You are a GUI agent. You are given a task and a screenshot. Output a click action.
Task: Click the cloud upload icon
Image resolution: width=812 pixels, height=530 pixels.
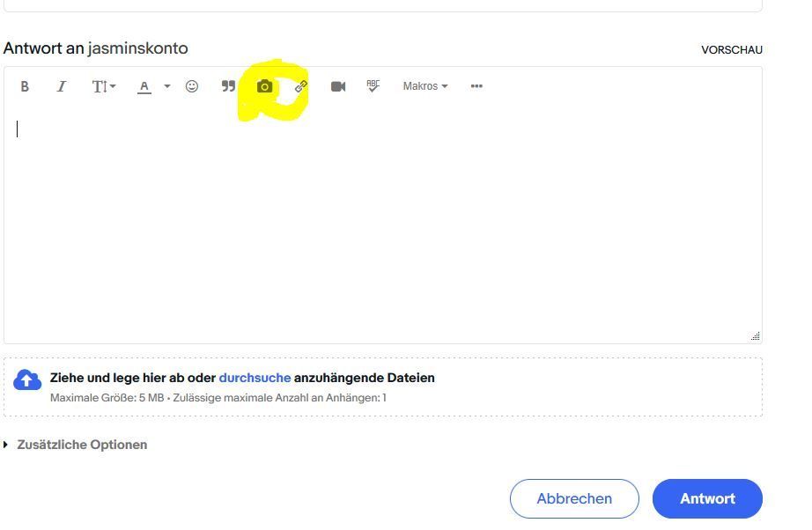[27, 379]
